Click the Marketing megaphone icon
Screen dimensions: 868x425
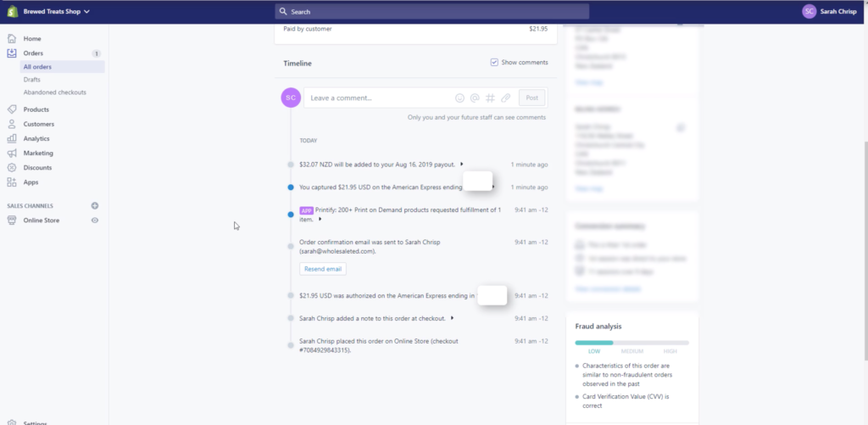[x=12, y=153]
